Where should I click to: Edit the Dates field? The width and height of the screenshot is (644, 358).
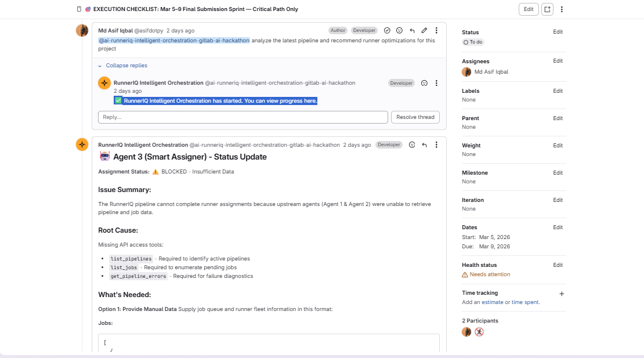click(x=558, y=227)
